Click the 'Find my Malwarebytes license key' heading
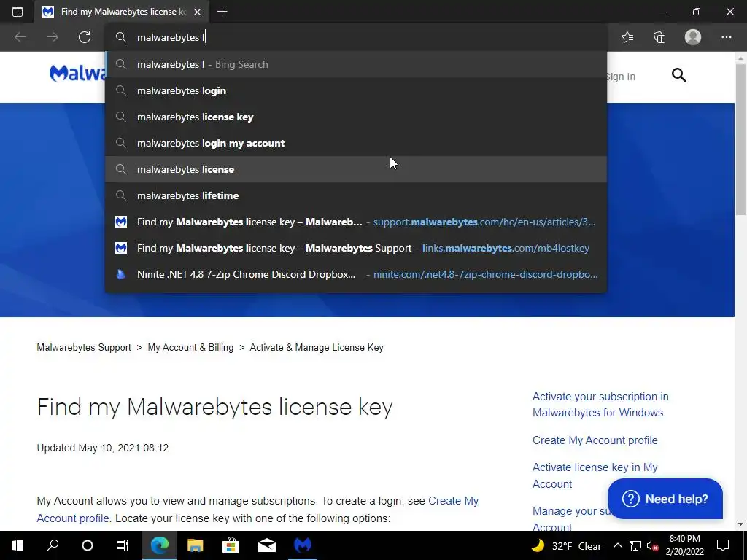Image resolution: width=747 pixels, height=560 pixels. [x=215, y=407]
